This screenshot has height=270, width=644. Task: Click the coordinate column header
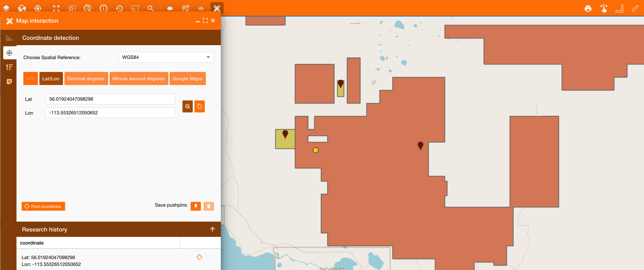pyautogui.click(x=98, y=243)
